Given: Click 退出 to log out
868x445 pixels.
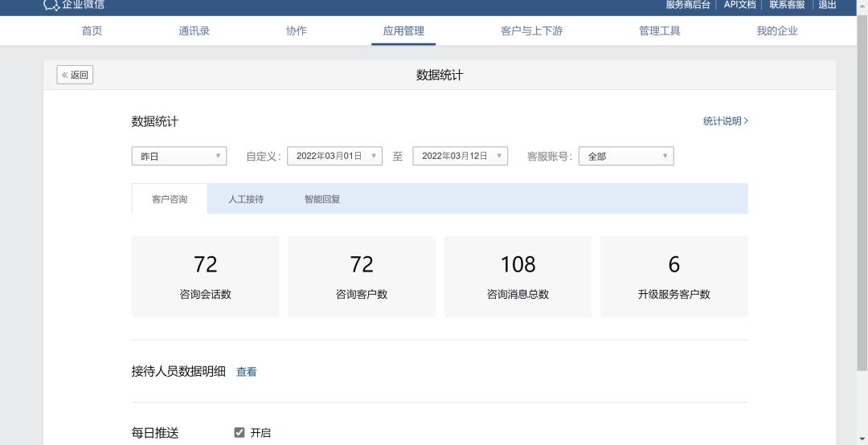Looking at the screenshot, I should point(827,5).
